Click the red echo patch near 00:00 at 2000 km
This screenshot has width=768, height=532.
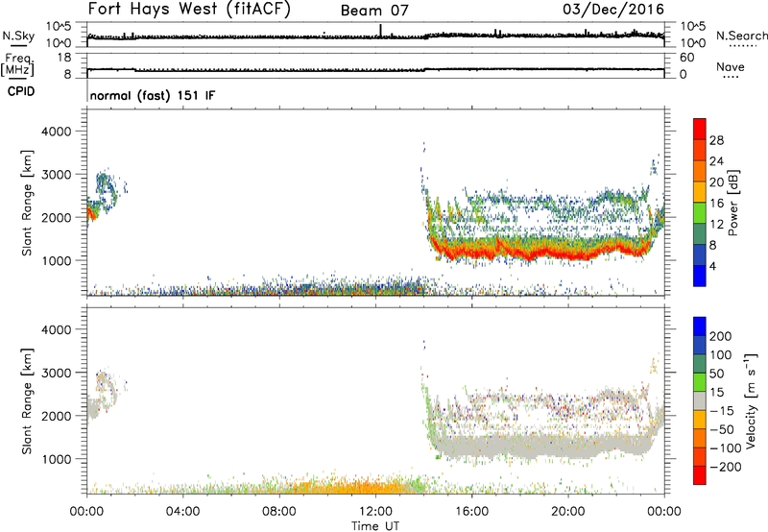(90, 214)
